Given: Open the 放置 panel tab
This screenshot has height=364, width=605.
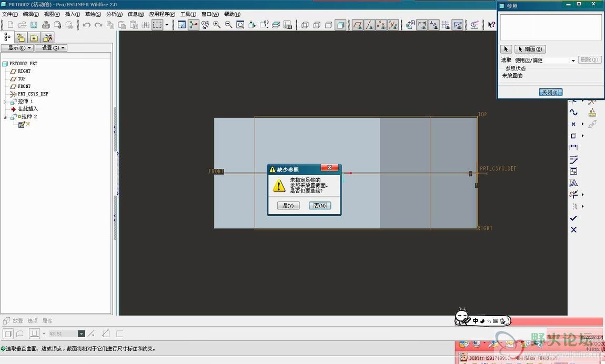Looking at the screenshot, I should tap(18, 321).
